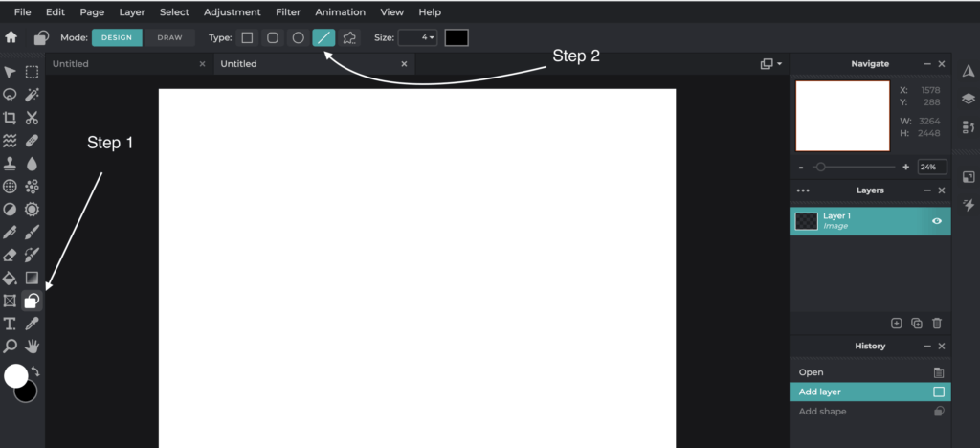The image size is (980, 448).
Task: Select the Shape tool in toolbox
Action: click(32, 301)
